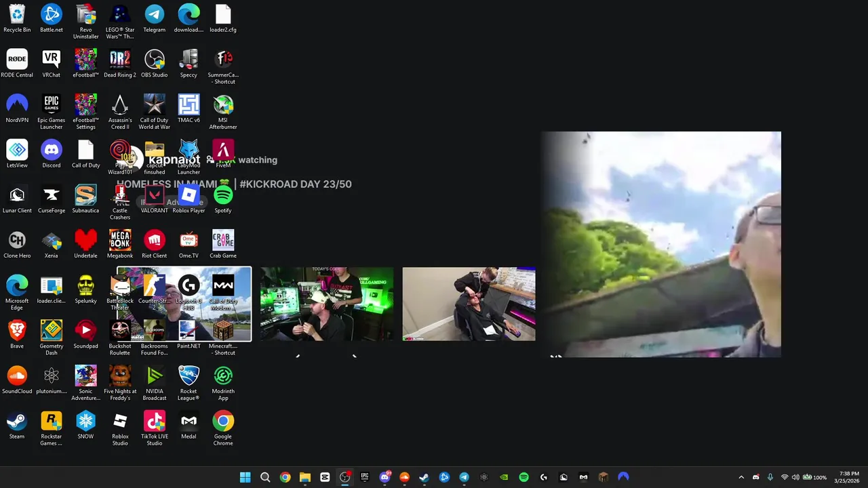Open Geometry Dash desktop shortcut
The height and width of the screenshot is (488, 868).
[52, 338]
